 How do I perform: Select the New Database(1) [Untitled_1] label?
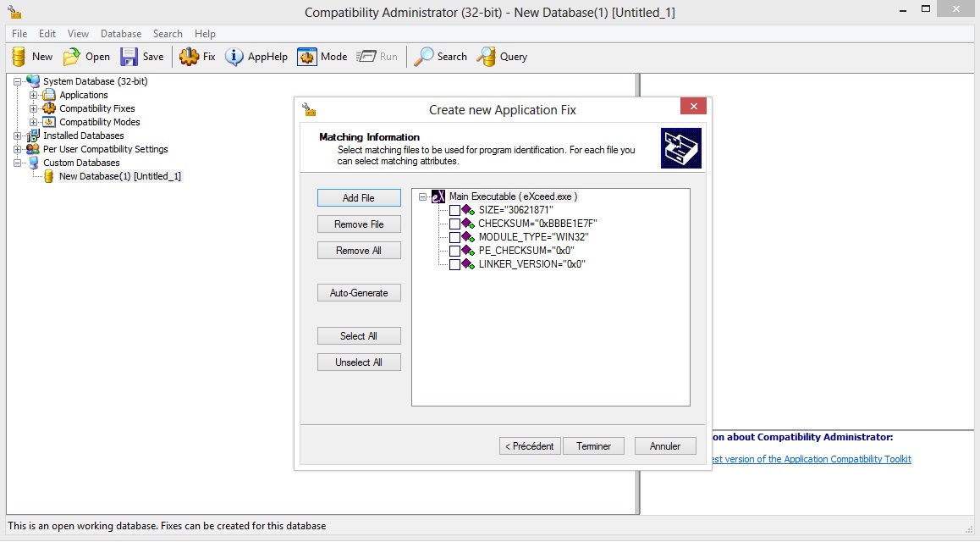120,176
